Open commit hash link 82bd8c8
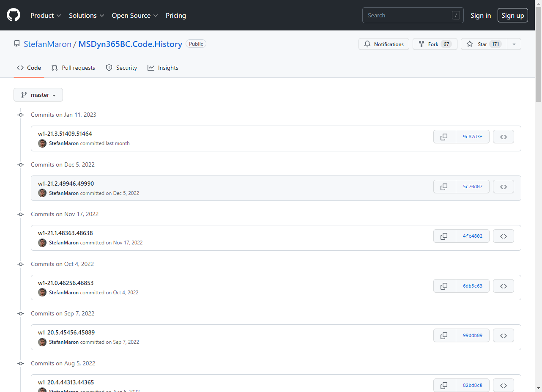Viewport: 542px width, 392px height. point(472,385)
